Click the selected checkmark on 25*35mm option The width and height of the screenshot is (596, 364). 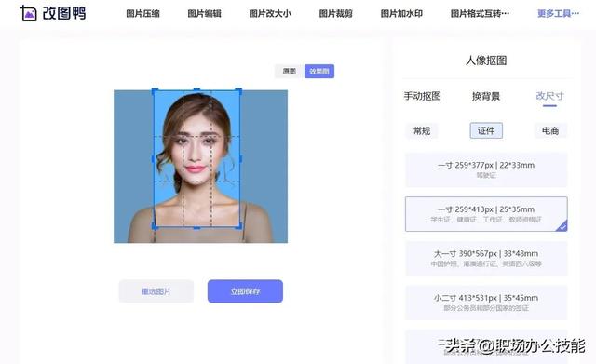tap(562, 226)
